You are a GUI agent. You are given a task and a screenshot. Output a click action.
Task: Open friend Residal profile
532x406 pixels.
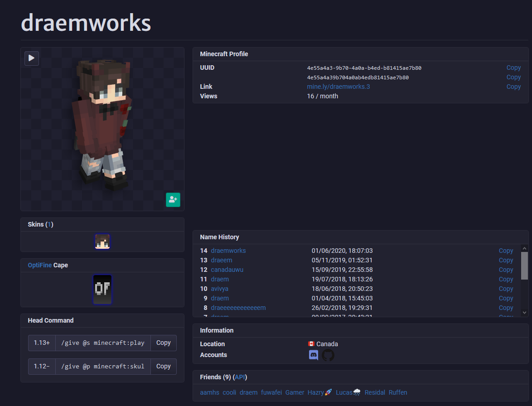click(375, 392)
